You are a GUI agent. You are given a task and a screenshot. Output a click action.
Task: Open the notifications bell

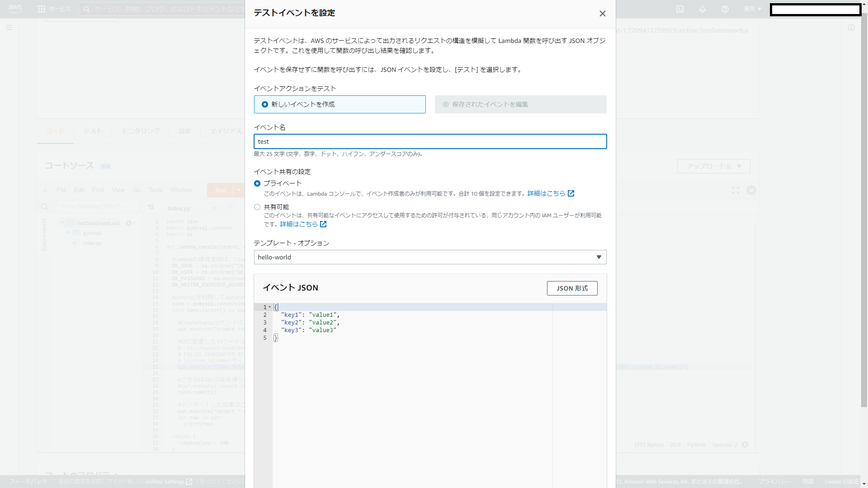click(x=702, y=9)
